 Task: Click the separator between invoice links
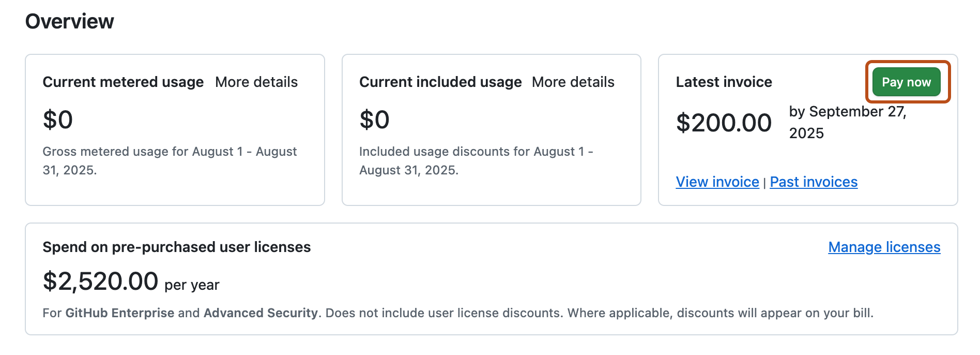(764, 182)
